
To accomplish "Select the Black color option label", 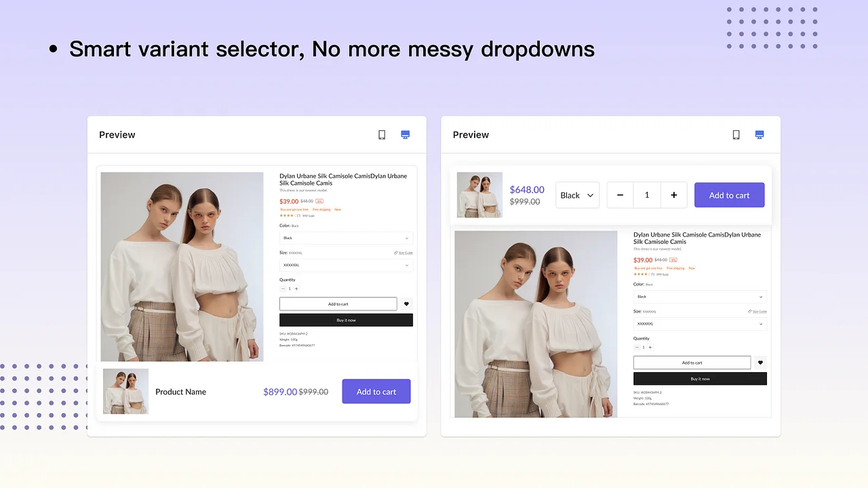I will pyautogui.click(x=288, y=226).
